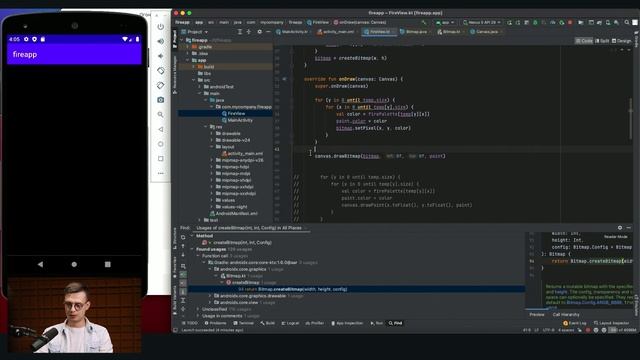This screenshot has height=360, width=640.
Task: Open the Project view dropdown
Action: (x=195, y=32)
